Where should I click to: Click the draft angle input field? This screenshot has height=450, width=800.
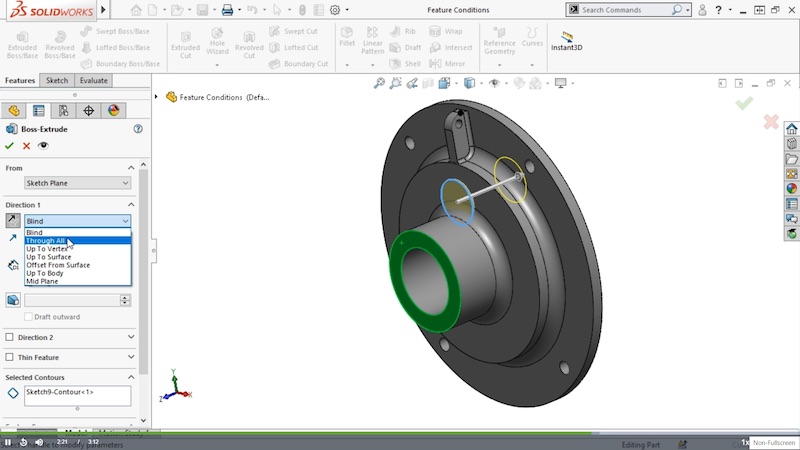click(x=72, y=300)
